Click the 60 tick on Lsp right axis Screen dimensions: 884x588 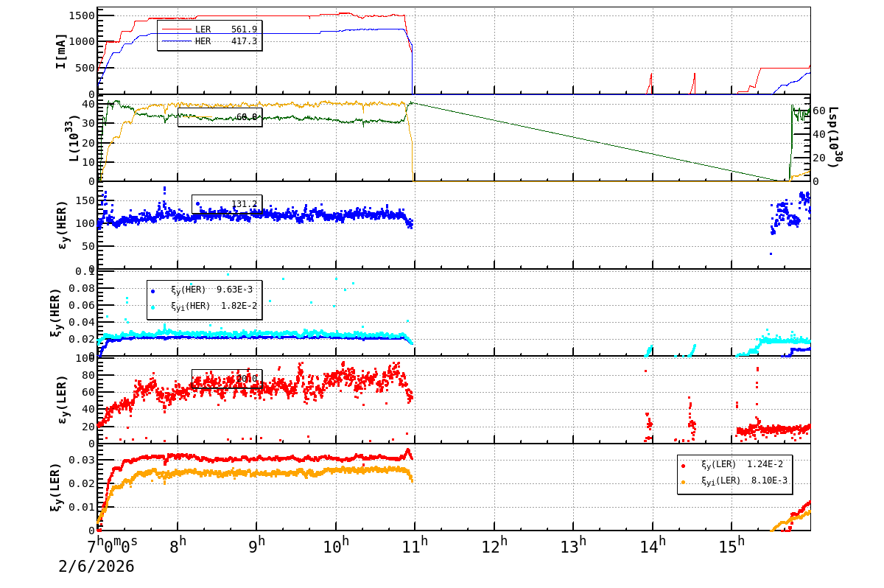pyautogui.click(x=820, y=112)
